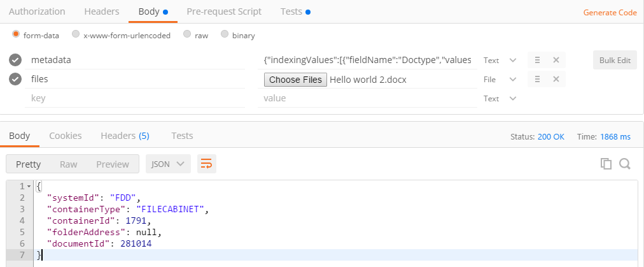The height and width of the screenshot is (267, 644).
Task: Open the response Headers (5) tab
Action: coord(125,136)
